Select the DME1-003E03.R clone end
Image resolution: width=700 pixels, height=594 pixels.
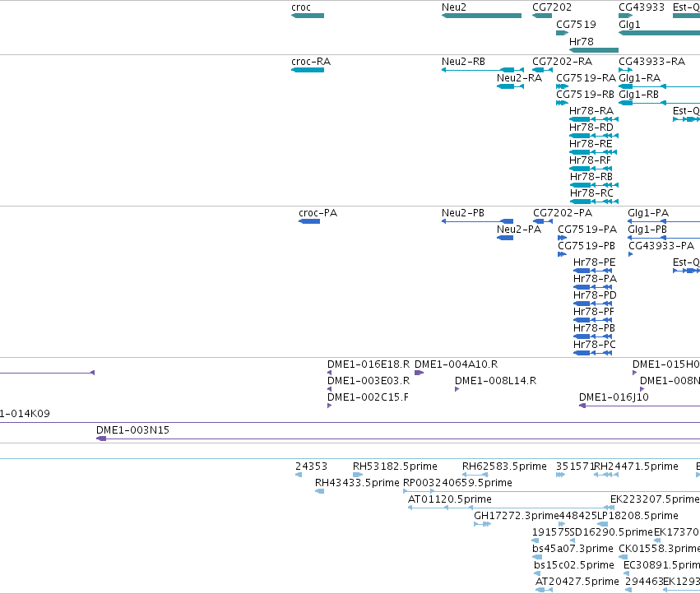(x=330, y=389)
